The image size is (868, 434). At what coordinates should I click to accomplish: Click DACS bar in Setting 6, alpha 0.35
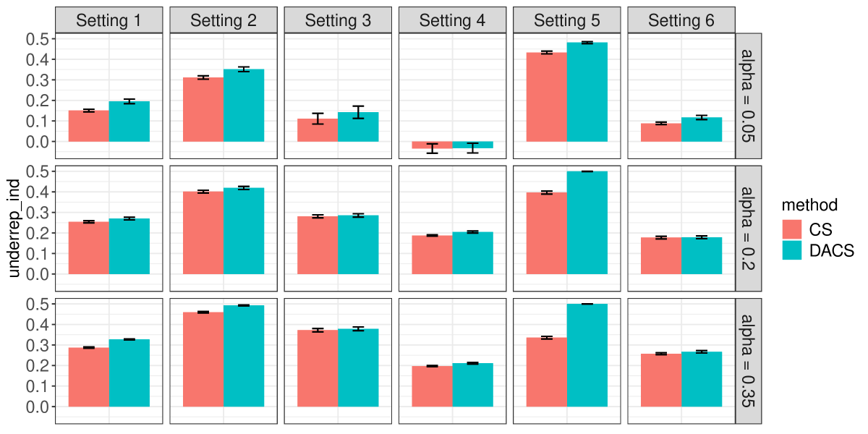702,379
